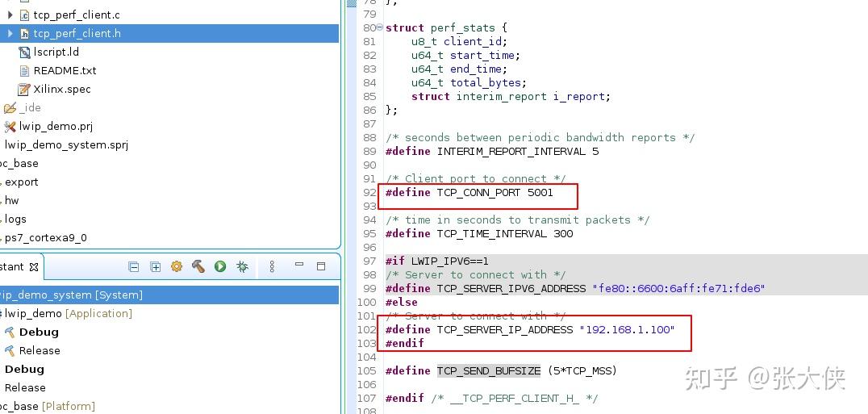
Task: Click the TCP_TIME_INTERVAL 300 define
Action: [479, 233]
